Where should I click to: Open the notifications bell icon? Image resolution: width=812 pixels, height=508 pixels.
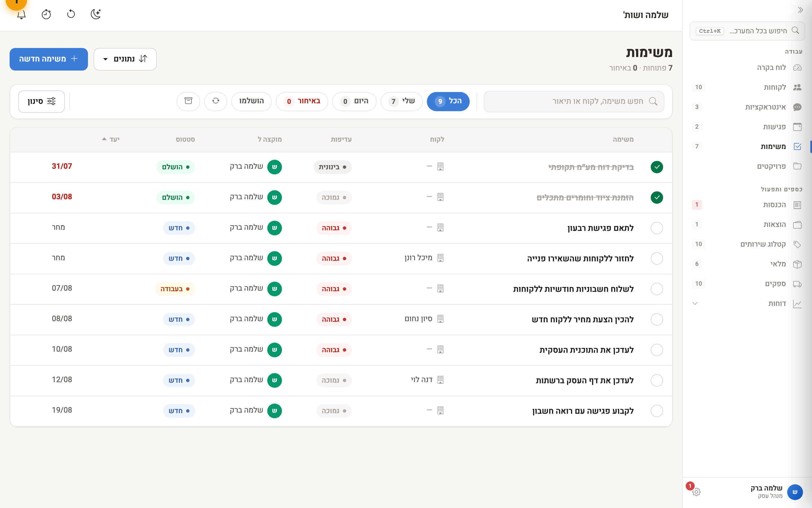tap(21, 14)
